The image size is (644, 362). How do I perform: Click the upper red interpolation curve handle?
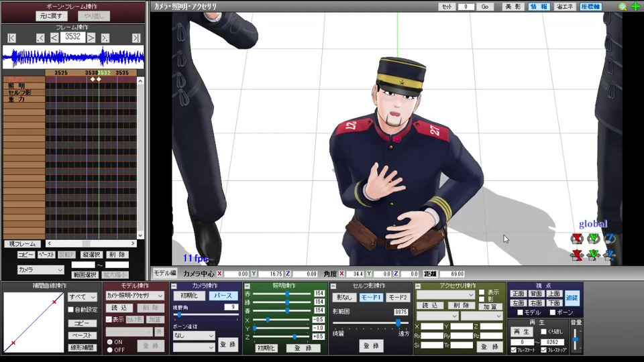pyautogui.click(x=54, y=302)
